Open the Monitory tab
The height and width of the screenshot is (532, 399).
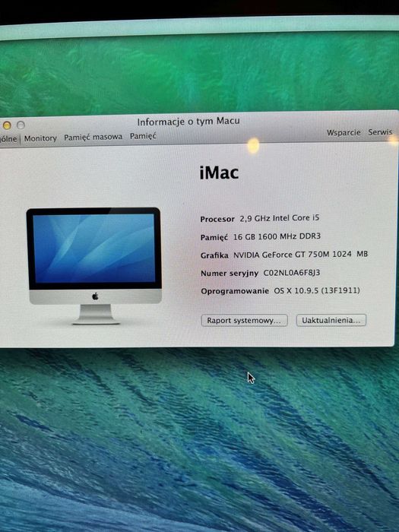point(40,138)
